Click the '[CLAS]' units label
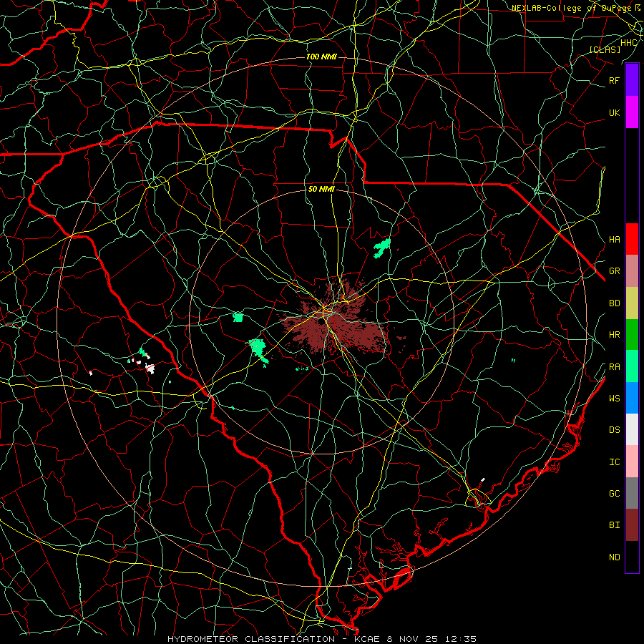 pyautogui.click(x=605, y=49)
